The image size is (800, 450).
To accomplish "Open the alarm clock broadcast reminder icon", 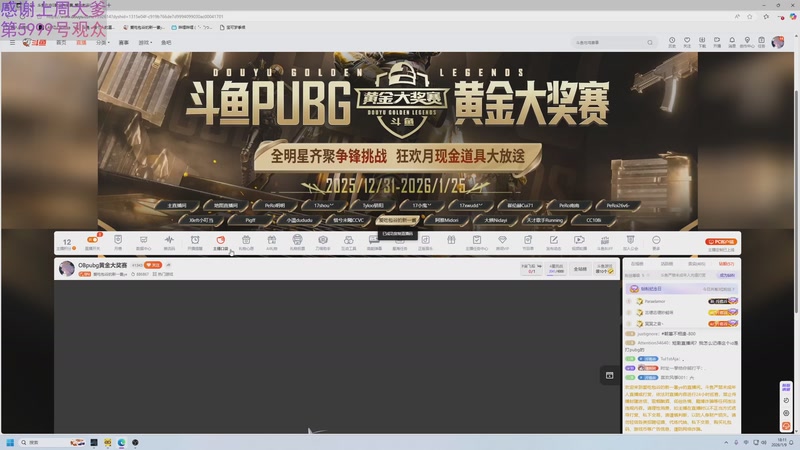I will click(x=195, y=242).
